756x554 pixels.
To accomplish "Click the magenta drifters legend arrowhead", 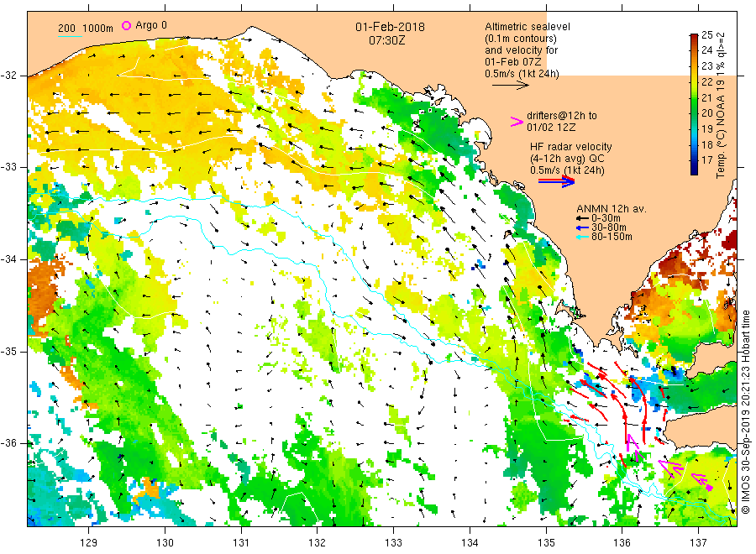I will point(517,122).
